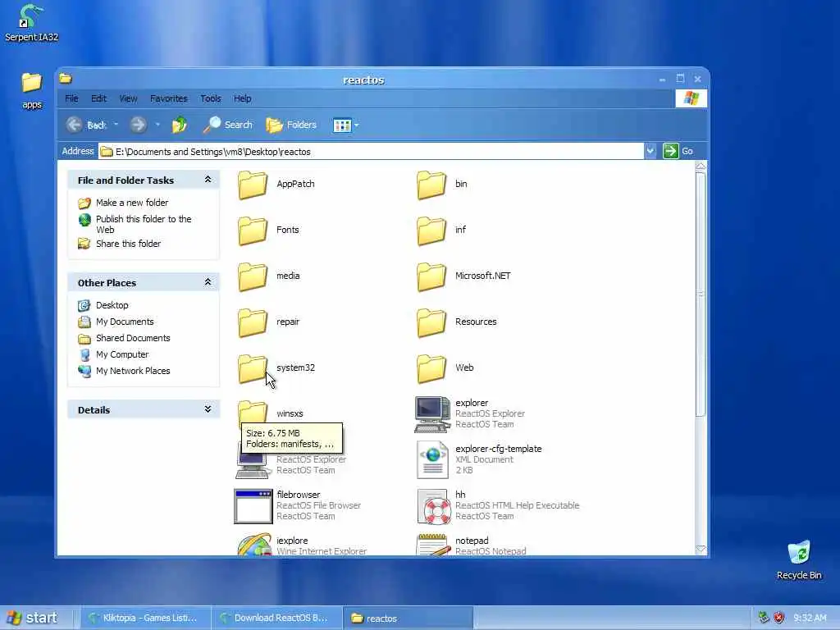Click the vertical scrollbar thumb
Image resolution: width=840 pixels, height=630 pixels.
pos(701,294)
